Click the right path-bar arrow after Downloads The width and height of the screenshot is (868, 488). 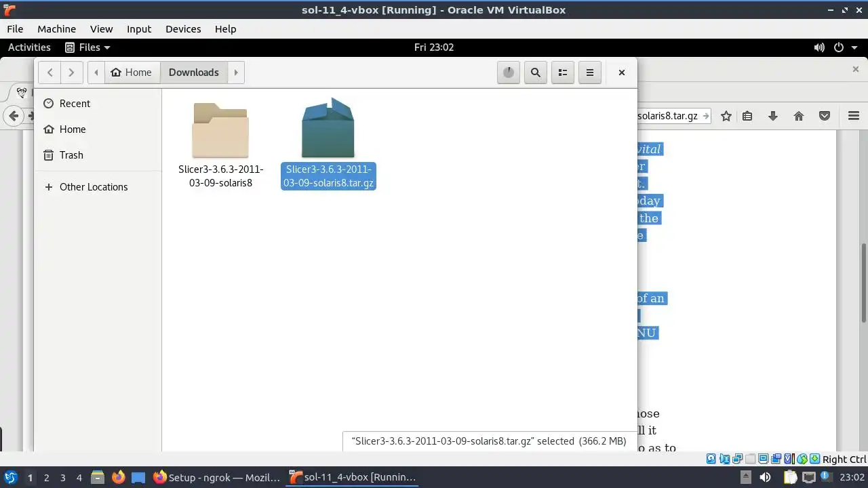point(236,73)
